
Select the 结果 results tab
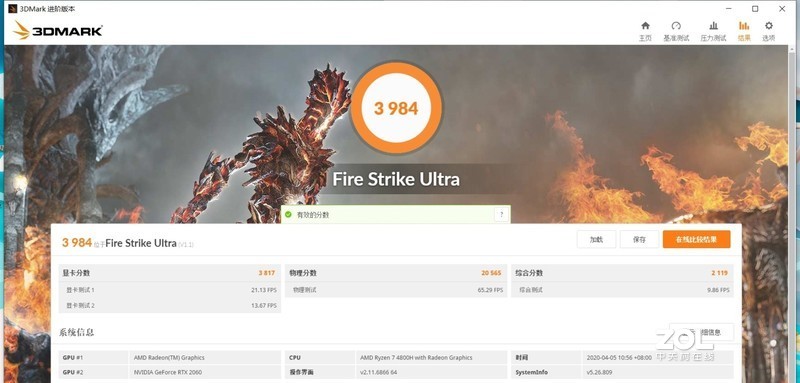[x=744, y=32]
